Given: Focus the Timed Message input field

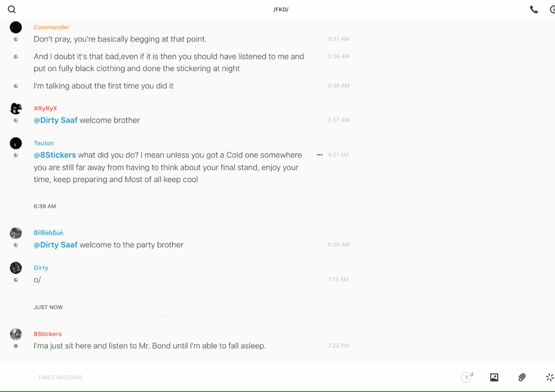Looking at the screenshot, I should pos(168,377).
